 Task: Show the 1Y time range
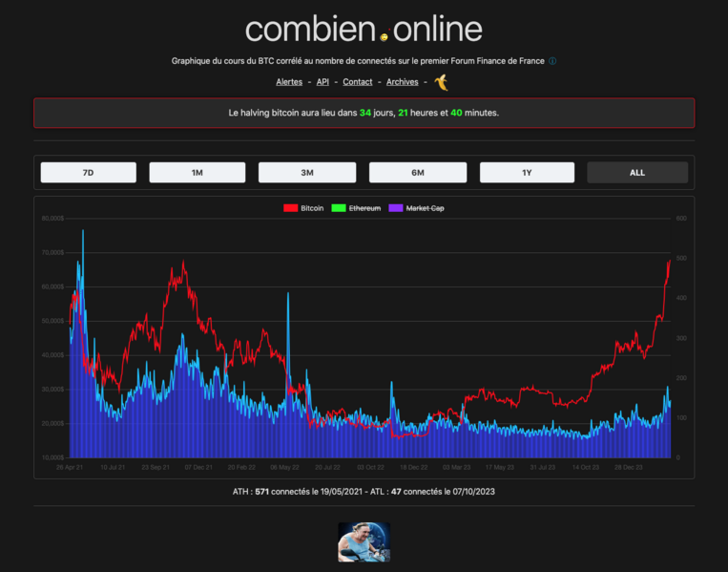(x=527, y=173)
